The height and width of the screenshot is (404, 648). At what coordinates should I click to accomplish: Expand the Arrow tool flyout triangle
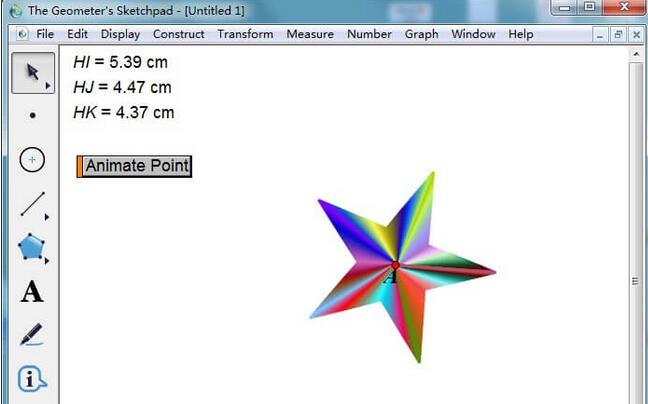48,86
